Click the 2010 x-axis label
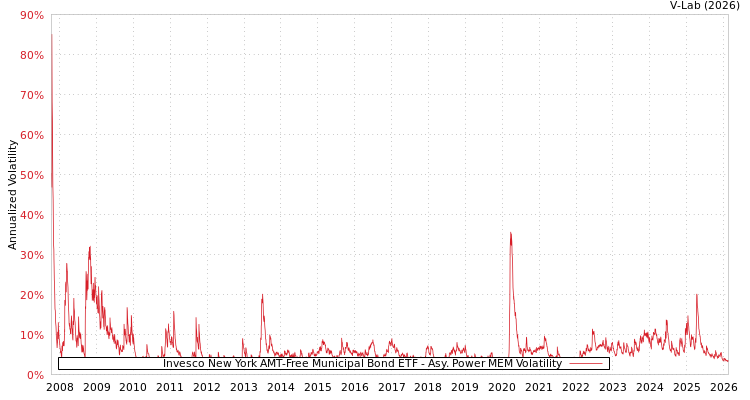Screen dimensions: 750x400 133,387
